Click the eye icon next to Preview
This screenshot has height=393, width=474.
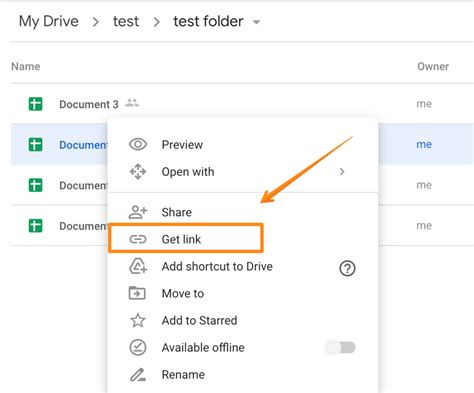tap(138, 144)
